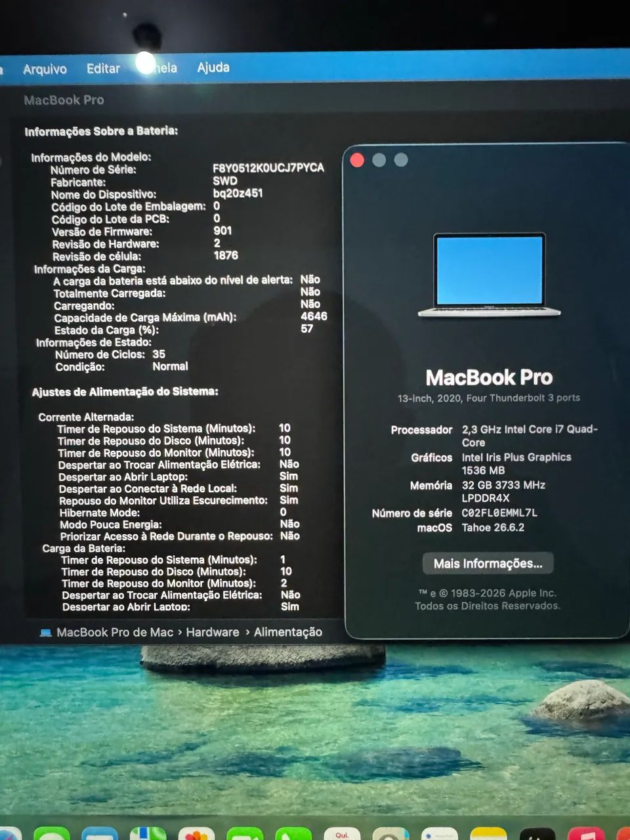Image resolution: width=630 pixels, height=840 pixels.
Task: Click device name bq20z451
Action: coord(238,193)
